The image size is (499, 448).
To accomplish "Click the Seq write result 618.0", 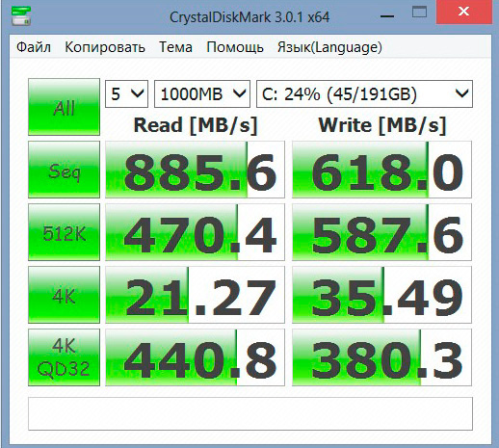I will pos(381,170).
